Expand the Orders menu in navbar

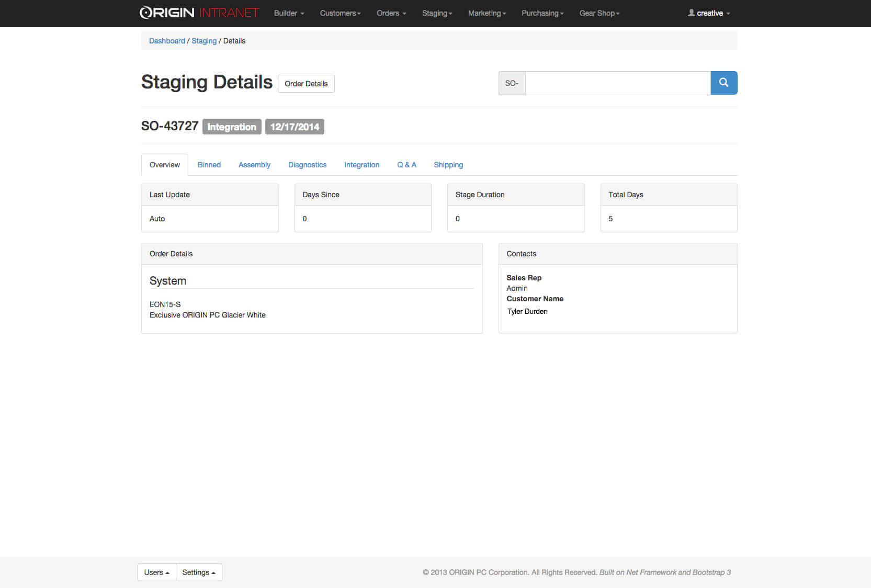[391, 13]
